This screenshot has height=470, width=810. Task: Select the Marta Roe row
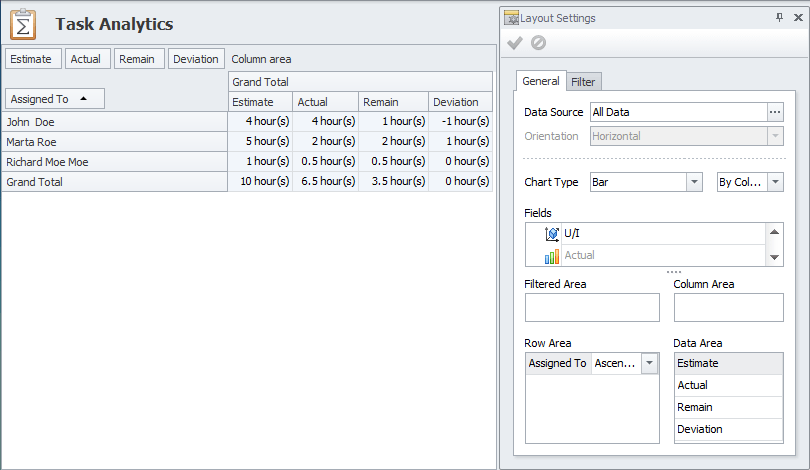click(30, 142)
